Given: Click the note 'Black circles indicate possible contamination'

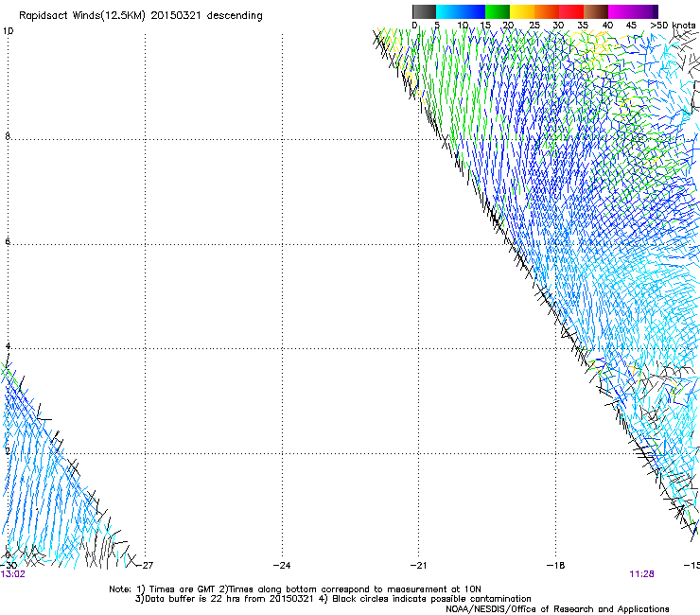Looking at the screenshot, I should tap(431, 599).
